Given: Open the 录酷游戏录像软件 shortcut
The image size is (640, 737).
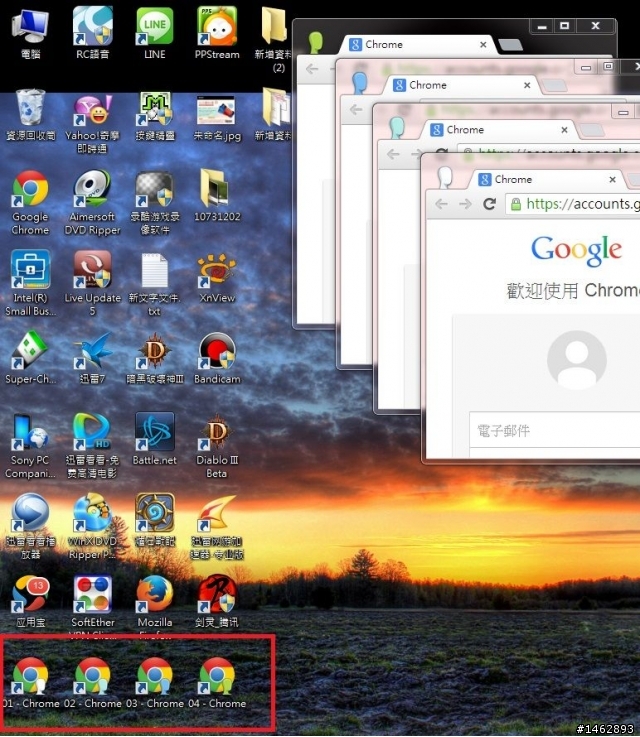Looking at the screenshot, I should coord(155,202).
